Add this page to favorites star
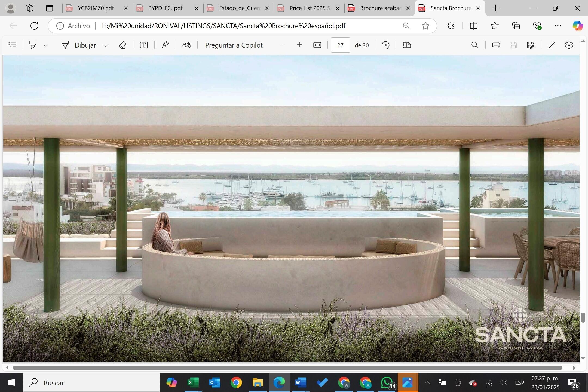Screen dimensions: 588x392 pos(425,26)
